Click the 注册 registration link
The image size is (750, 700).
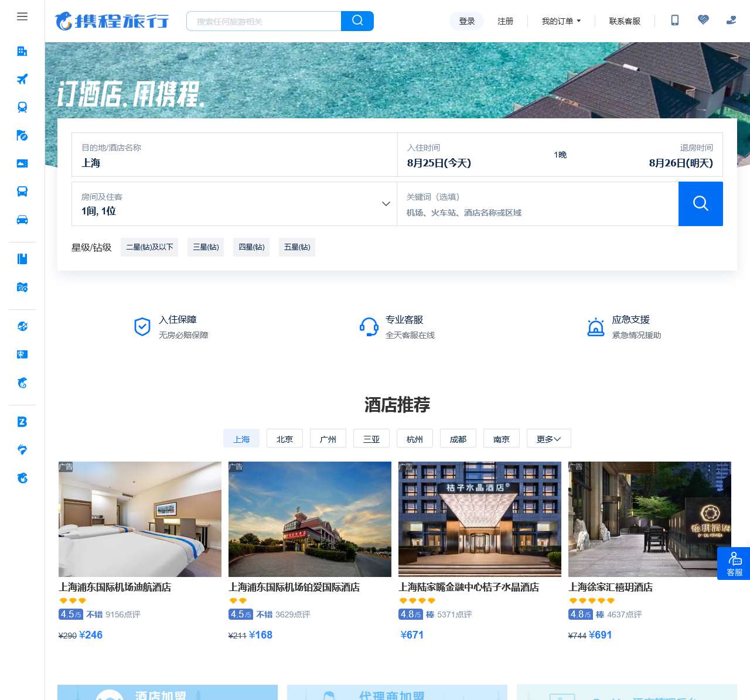point(505,21)
